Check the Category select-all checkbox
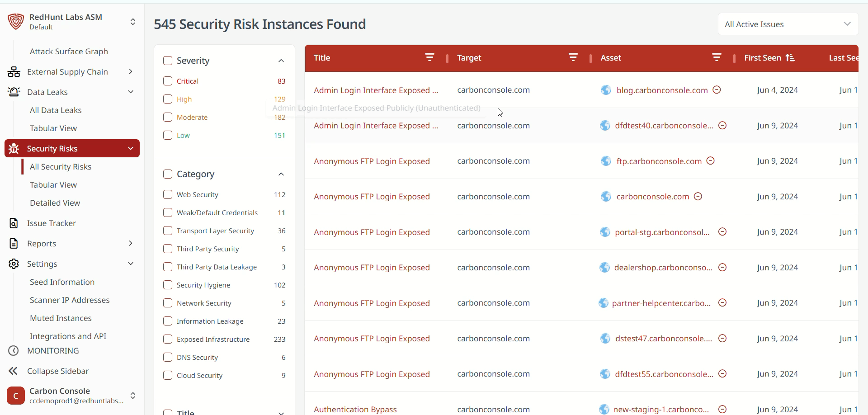 tap(168, 174)
